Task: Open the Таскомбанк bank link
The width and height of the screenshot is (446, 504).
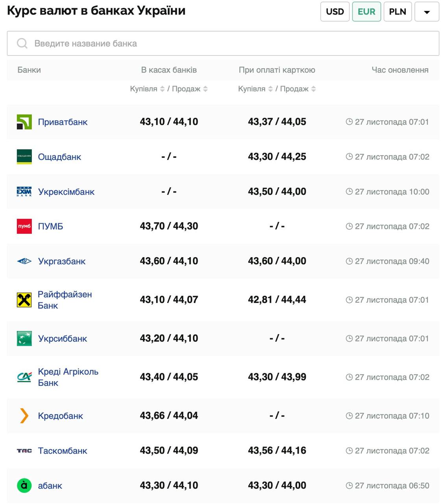Action: 62,451
